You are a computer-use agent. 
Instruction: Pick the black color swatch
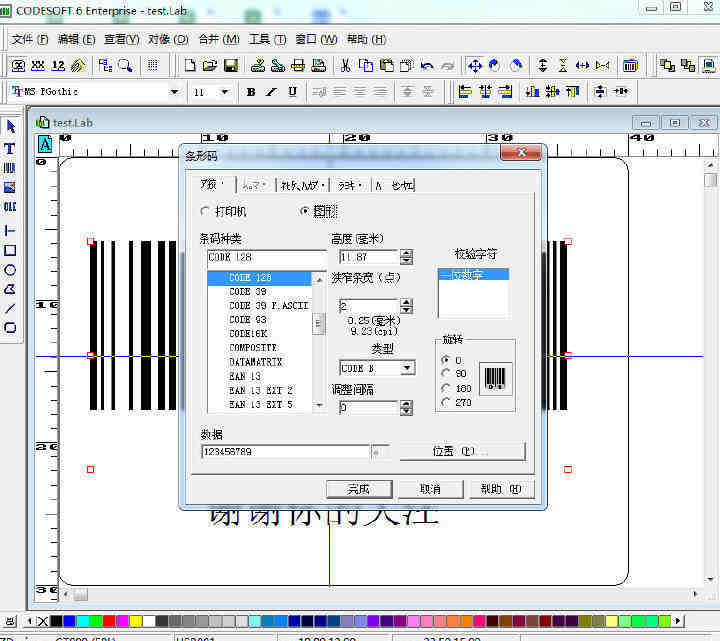click(56, 621)
